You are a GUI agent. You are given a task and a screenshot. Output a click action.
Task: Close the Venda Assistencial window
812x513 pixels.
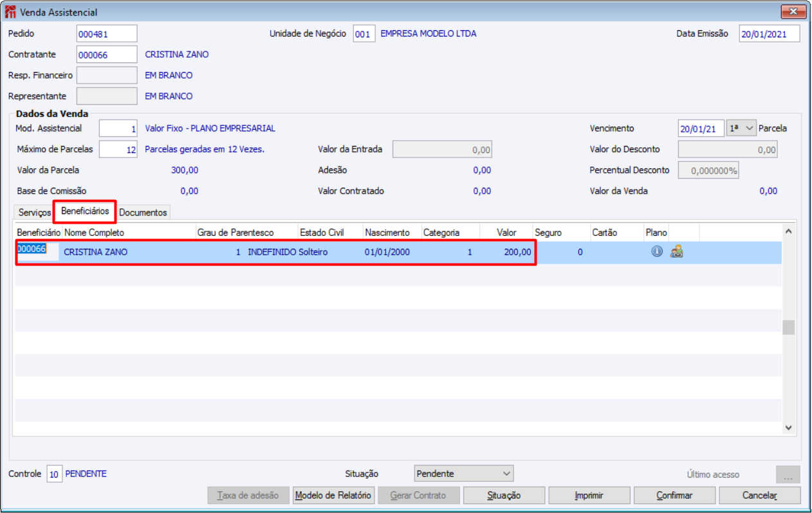click(793, 12)
